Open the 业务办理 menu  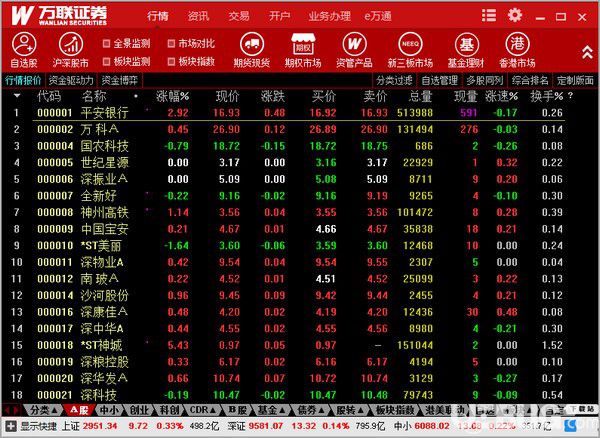329,16
